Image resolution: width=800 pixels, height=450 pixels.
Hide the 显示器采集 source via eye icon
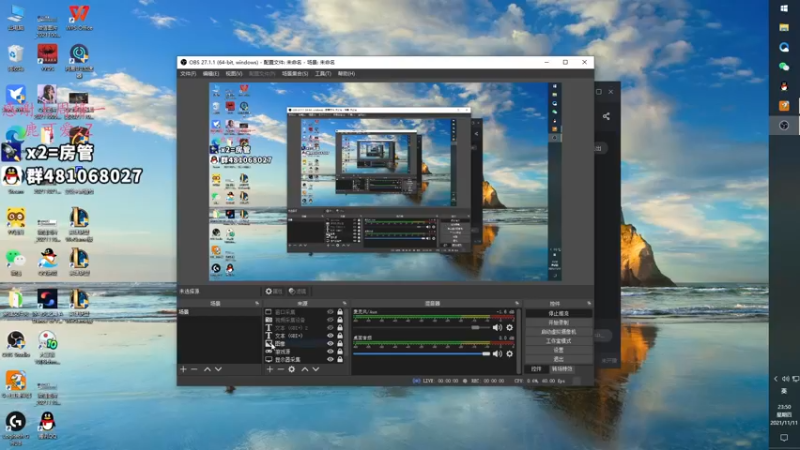coord(330,359)
